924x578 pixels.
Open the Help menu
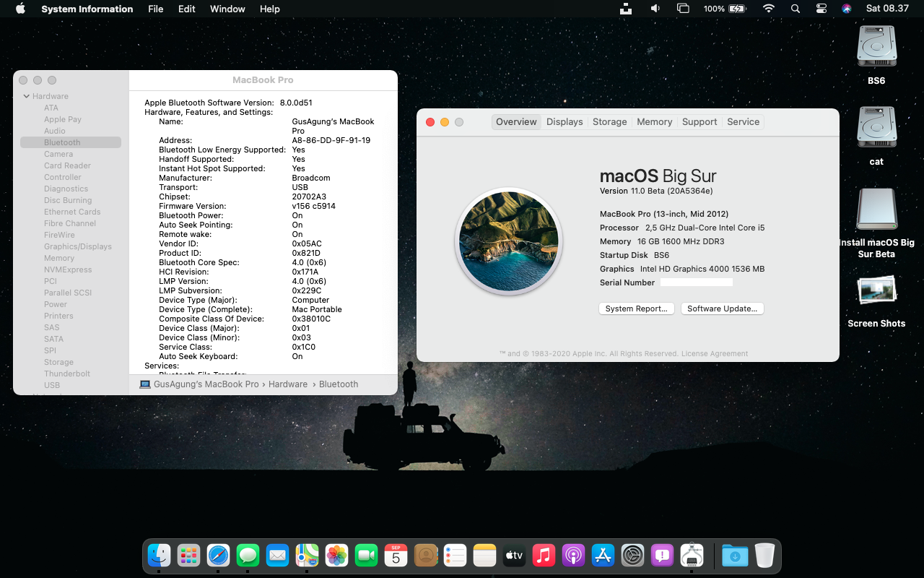point(269,9)
